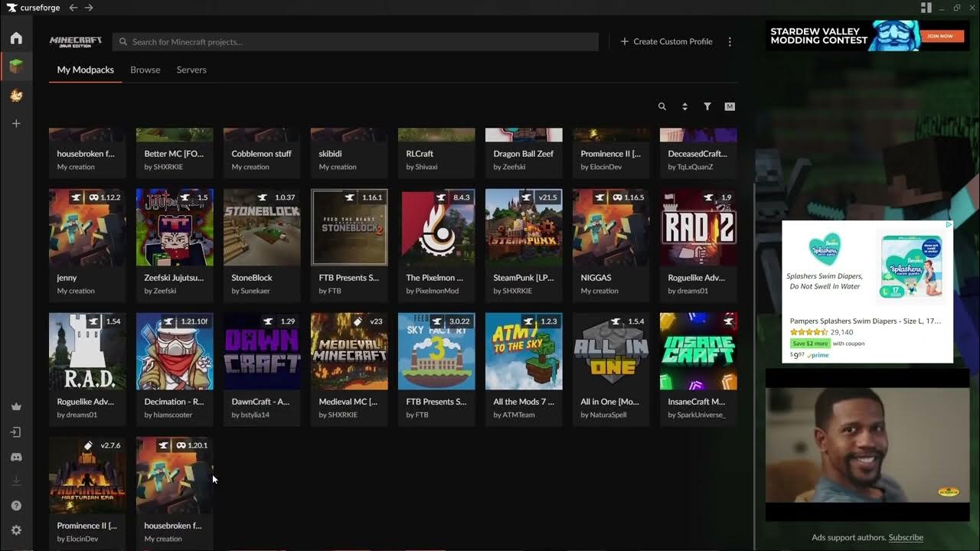Click the 'by ElocinDev' author in top row
The width and height of the screenshot is (980, 551).
tap(603, 167)
